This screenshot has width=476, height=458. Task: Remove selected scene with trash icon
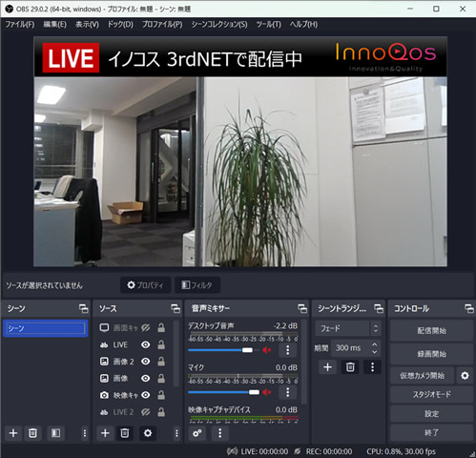[x=32, y=433]
